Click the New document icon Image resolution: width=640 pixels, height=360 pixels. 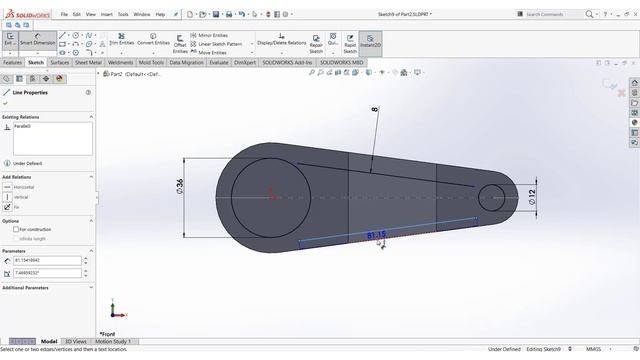tap(190, 14)
